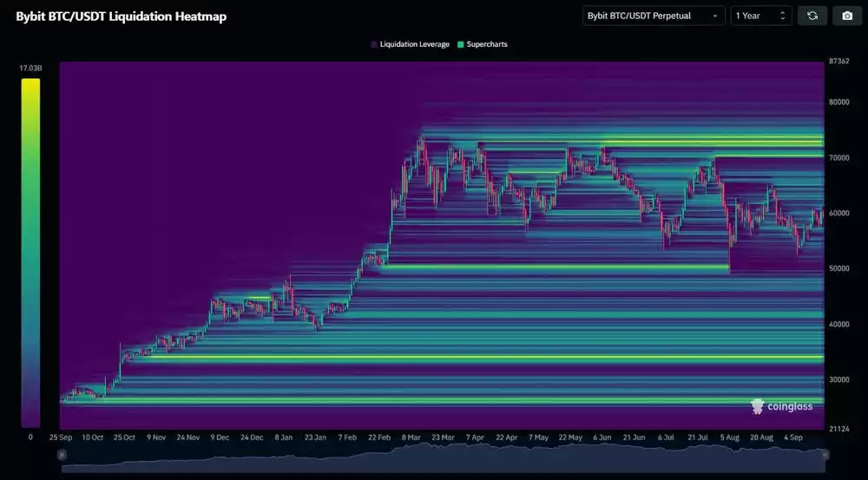The height and width of the screenshot is (480, 868).
Task: Click the 25 Sep date axis label
Action: tap(61, 437)
